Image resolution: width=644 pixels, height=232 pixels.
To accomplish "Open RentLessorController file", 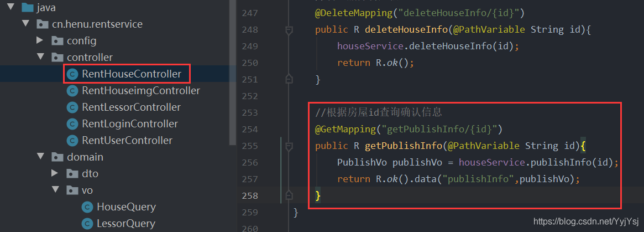I will coord(131,107).
